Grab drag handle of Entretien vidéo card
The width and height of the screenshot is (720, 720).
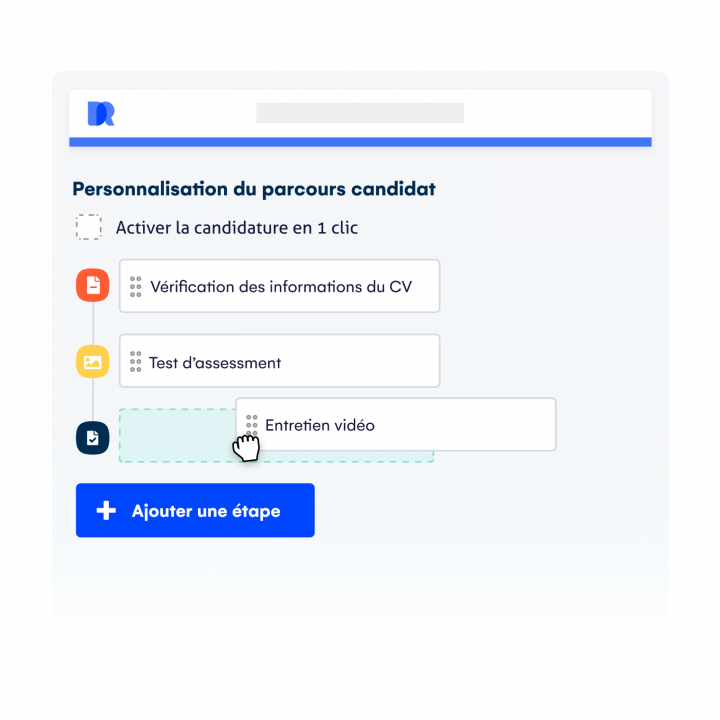(252, 425)
